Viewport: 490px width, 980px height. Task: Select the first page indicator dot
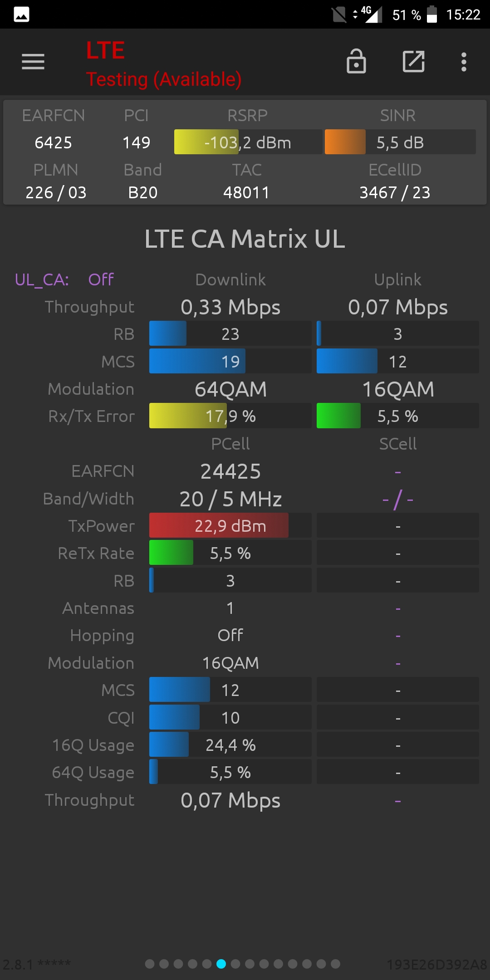click(150, 964)
